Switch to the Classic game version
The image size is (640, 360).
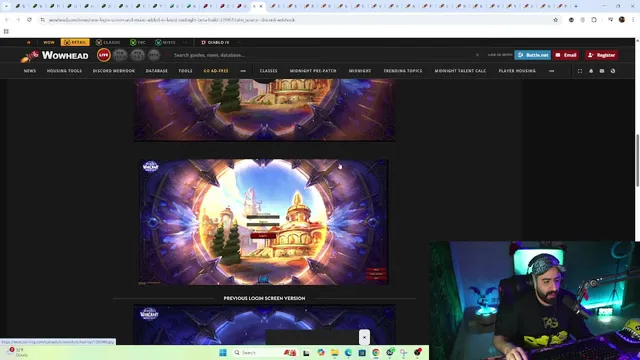point(108,42)
